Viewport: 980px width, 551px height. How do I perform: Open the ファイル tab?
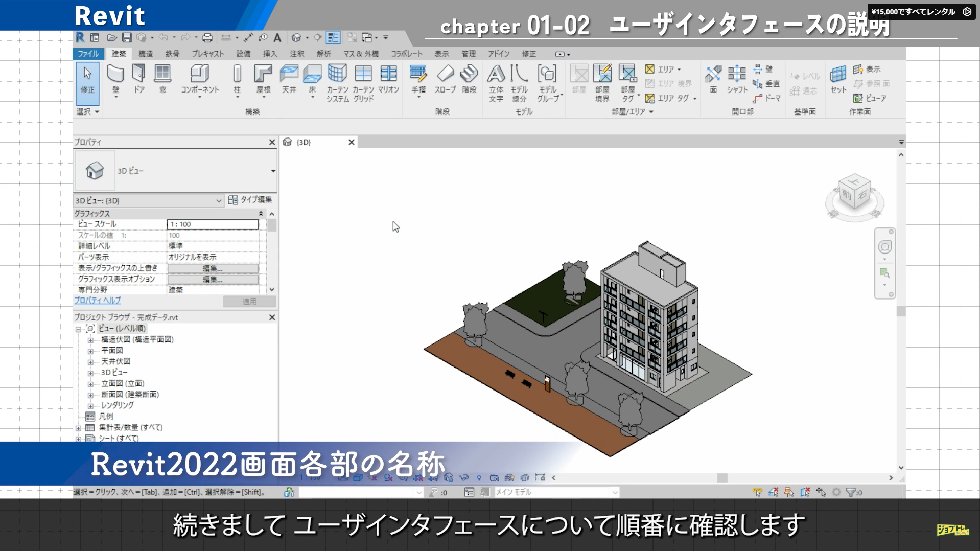click(x=88, y=54)
